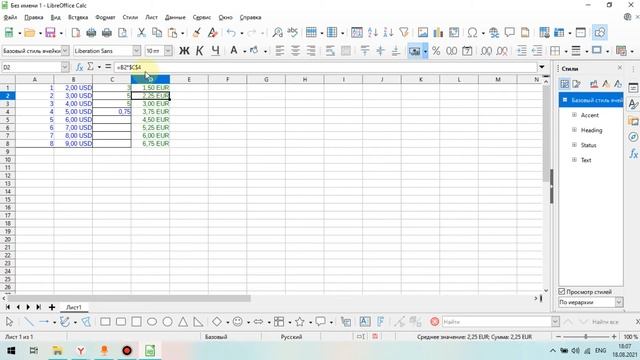Open sidebar Gallery icon
This screenshot has width=640, height=360.
coord(633,121)
